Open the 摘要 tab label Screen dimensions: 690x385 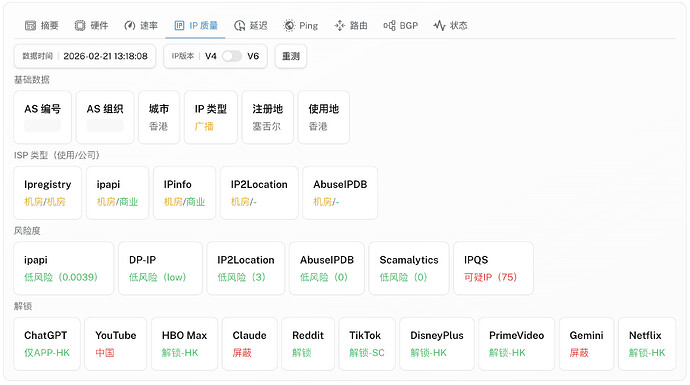(50, 26)
